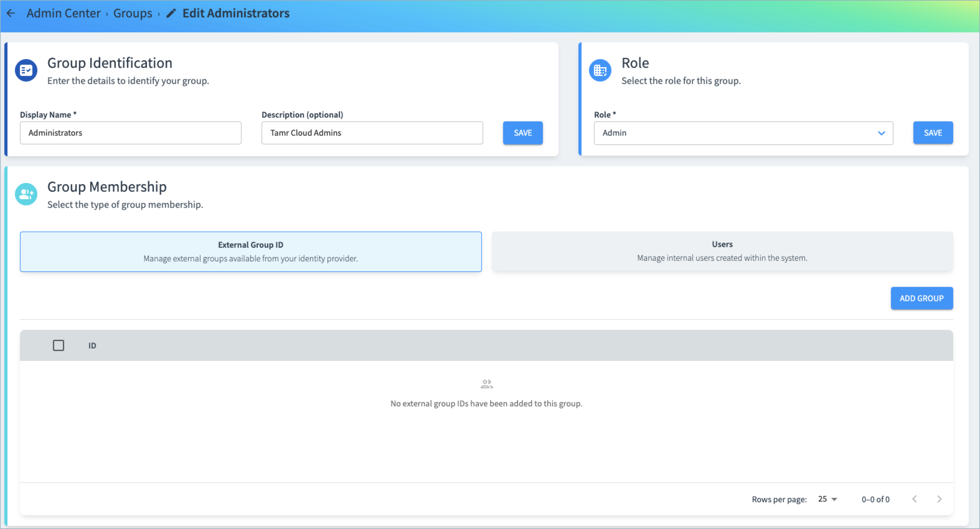Screen dimensions: 980x529
Task: Check the select-all checkbox in ID header
Action: point(58,345)
